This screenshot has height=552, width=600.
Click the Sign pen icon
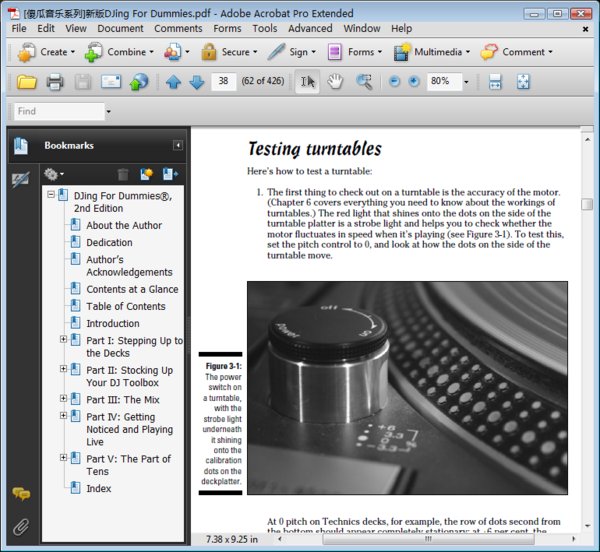click(276, 52)
